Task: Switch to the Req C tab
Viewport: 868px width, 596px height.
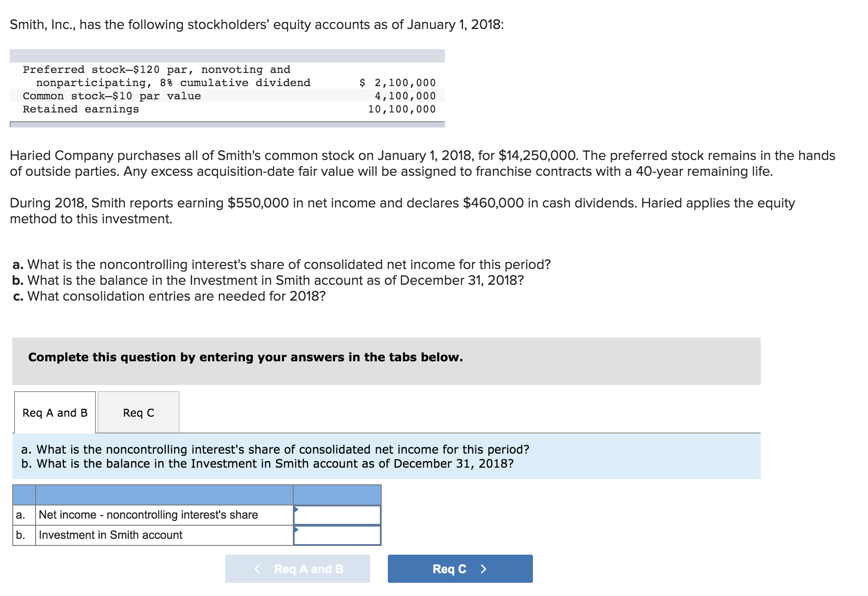Action: click(138, 412)
